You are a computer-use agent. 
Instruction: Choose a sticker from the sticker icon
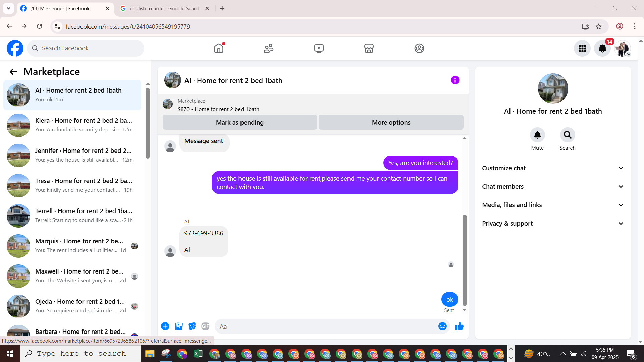tap(192, 326)
